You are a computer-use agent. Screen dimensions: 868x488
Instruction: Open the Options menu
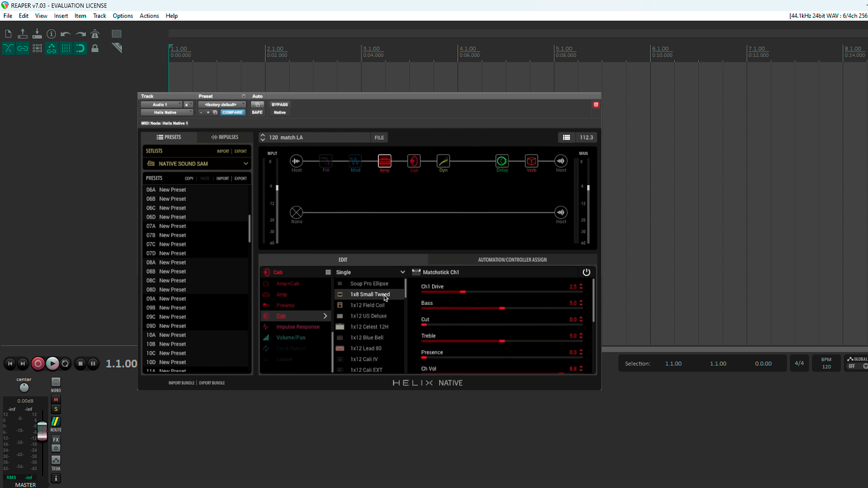pyautogui.click(x=123, y=16)
